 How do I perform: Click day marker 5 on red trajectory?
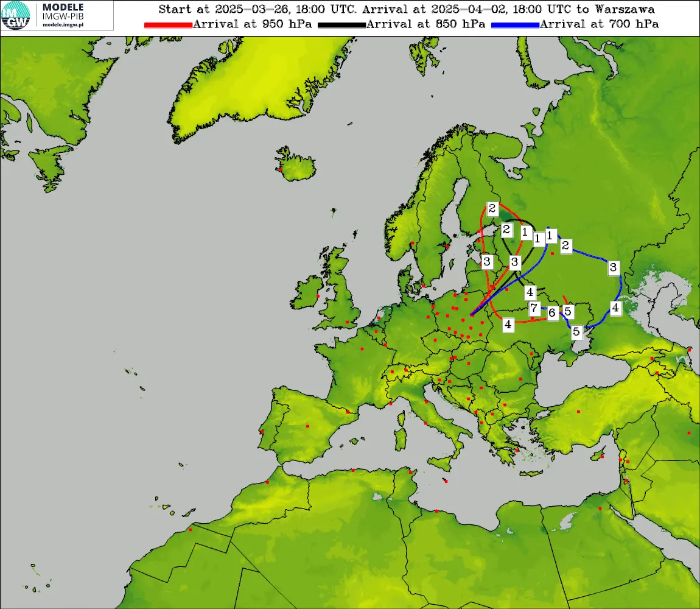click(568, 311)
